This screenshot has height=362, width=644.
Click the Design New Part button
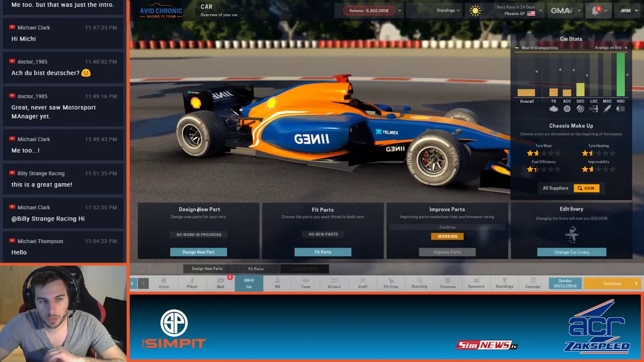coord(198,252)
